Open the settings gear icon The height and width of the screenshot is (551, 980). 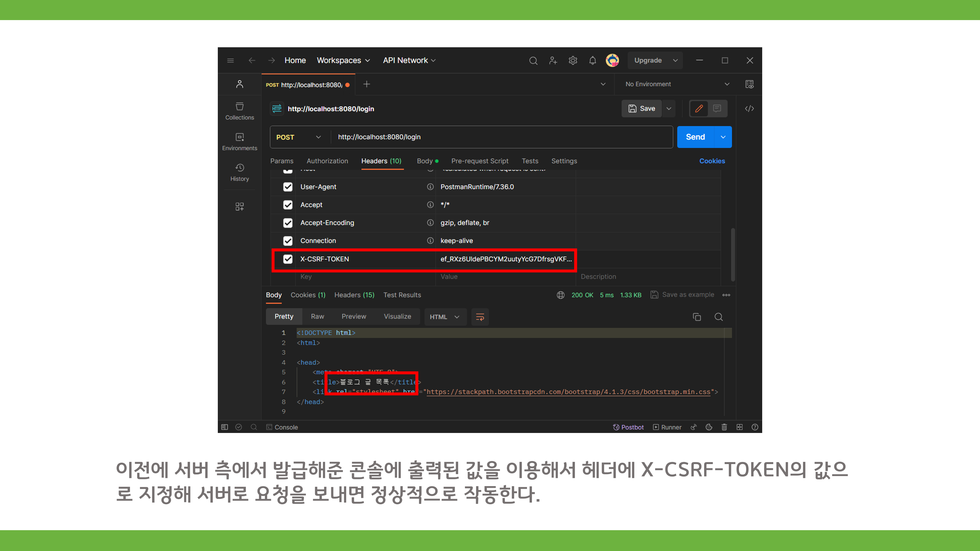573,60
